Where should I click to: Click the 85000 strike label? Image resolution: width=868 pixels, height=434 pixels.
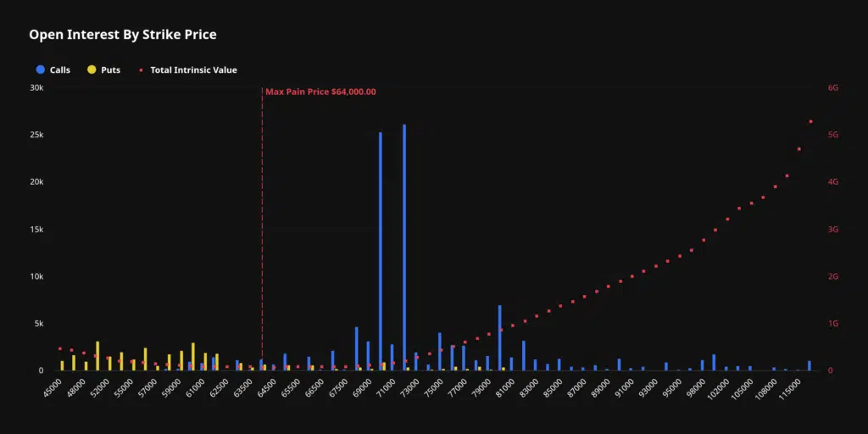[554, 387]
